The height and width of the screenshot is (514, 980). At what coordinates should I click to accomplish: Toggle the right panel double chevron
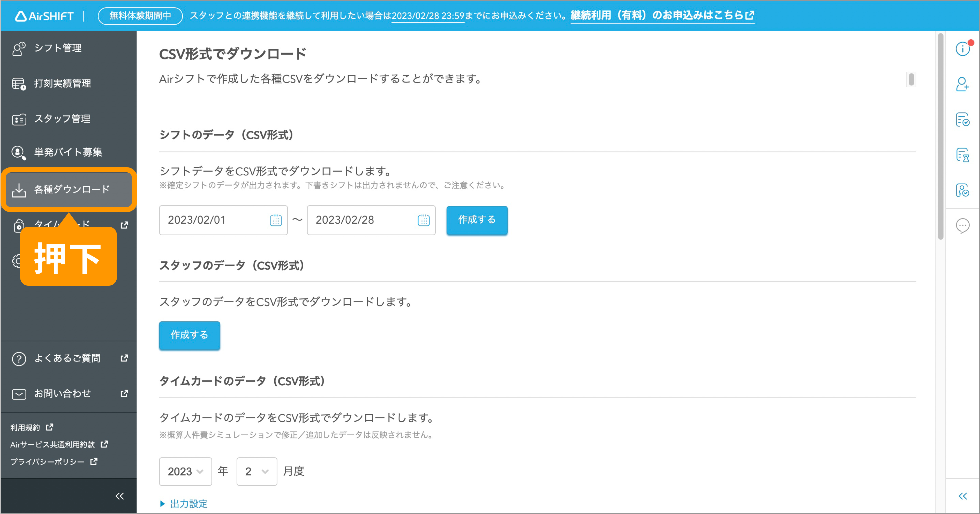click(x=962, y=496)
